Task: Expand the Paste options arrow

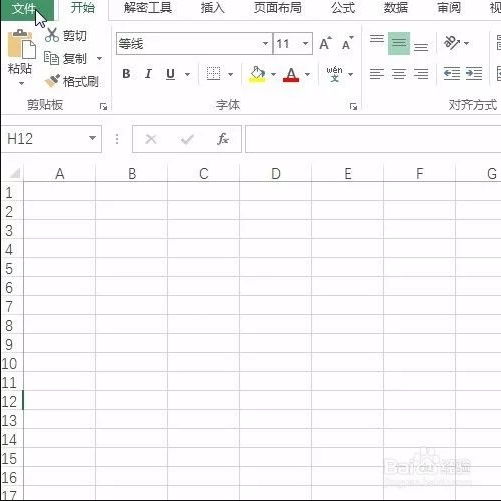Action: [21, 83]
